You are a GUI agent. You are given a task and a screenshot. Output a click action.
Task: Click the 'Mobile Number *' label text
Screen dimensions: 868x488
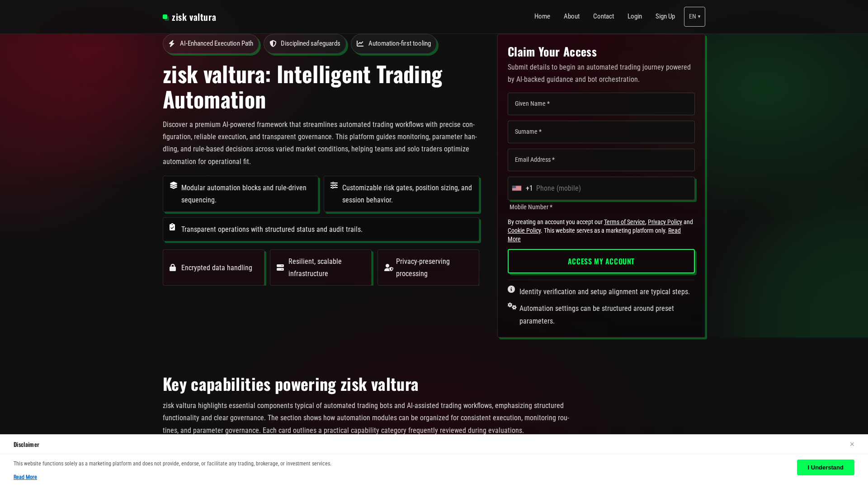(531, 207)
